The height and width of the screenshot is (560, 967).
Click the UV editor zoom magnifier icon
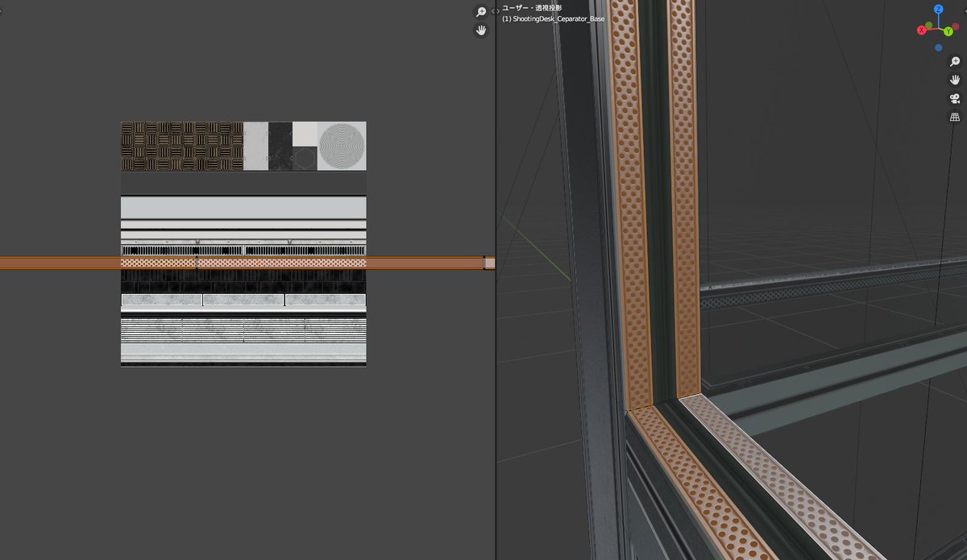(x=481, y=12)
